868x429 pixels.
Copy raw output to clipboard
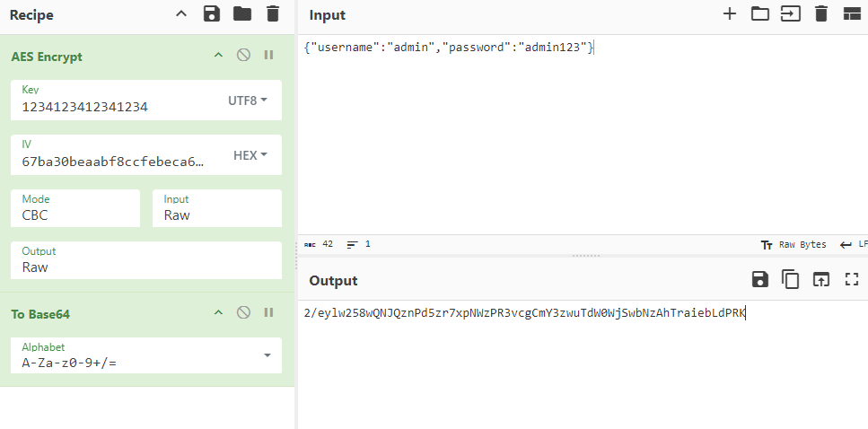pos(791,279)
